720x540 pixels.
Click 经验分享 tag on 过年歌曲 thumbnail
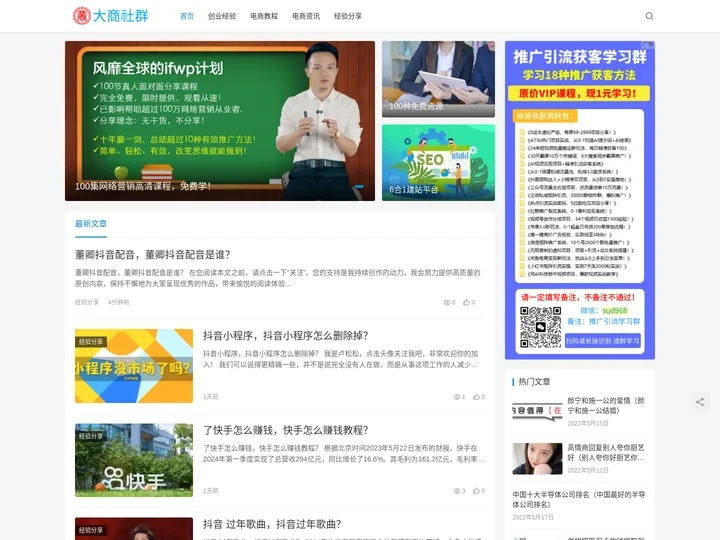pos(91,530)
